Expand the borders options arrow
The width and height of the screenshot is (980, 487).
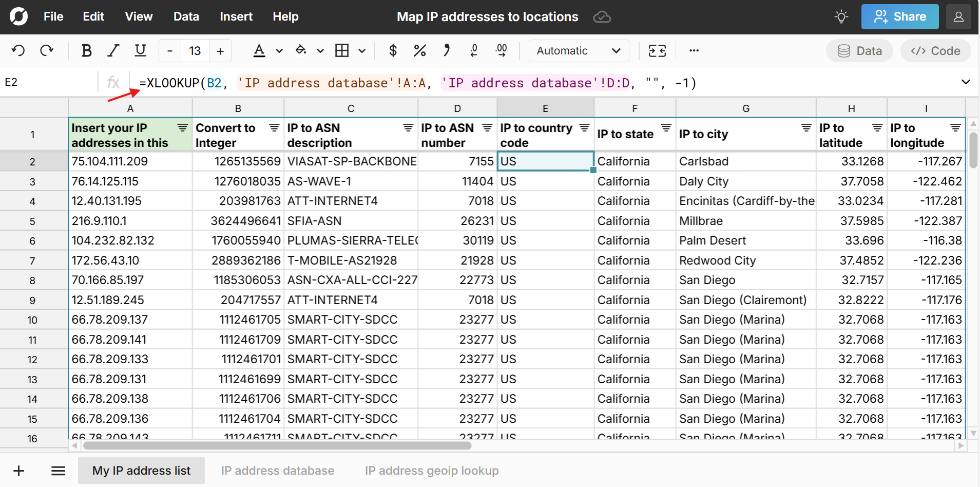pyautogui.click(x=362, y=50)
